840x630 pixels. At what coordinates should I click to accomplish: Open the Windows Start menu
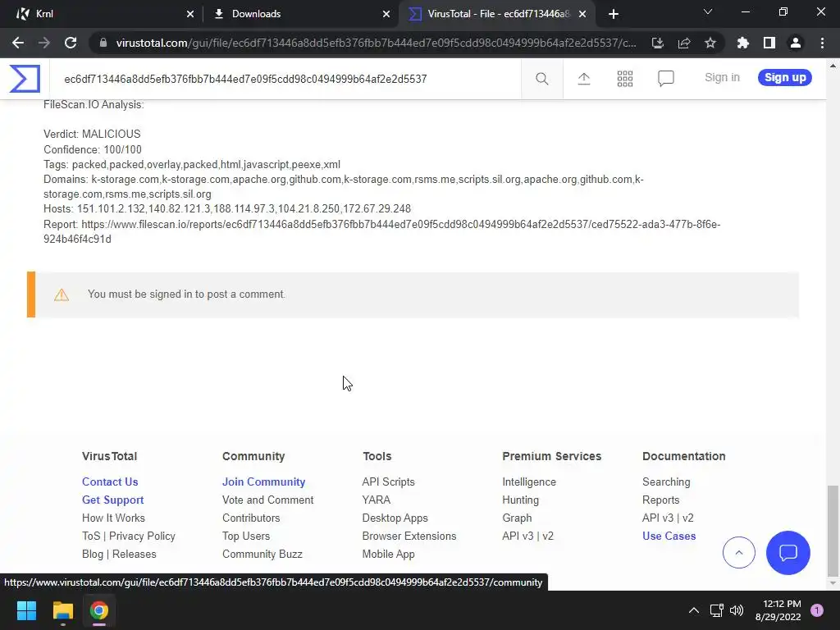[26, 610]
